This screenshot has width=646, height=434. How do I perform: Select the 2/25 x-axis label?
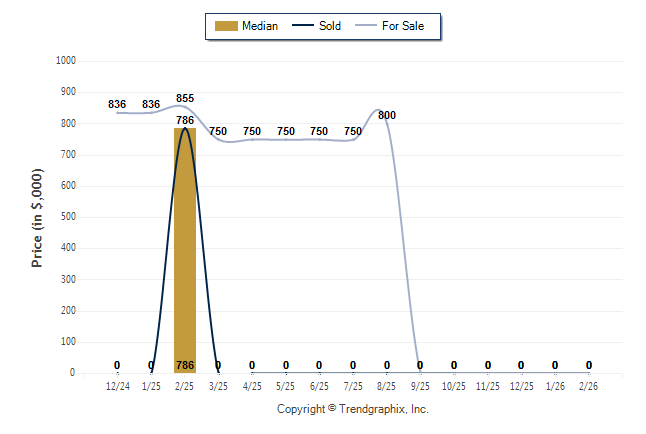[x=185, y=385]
